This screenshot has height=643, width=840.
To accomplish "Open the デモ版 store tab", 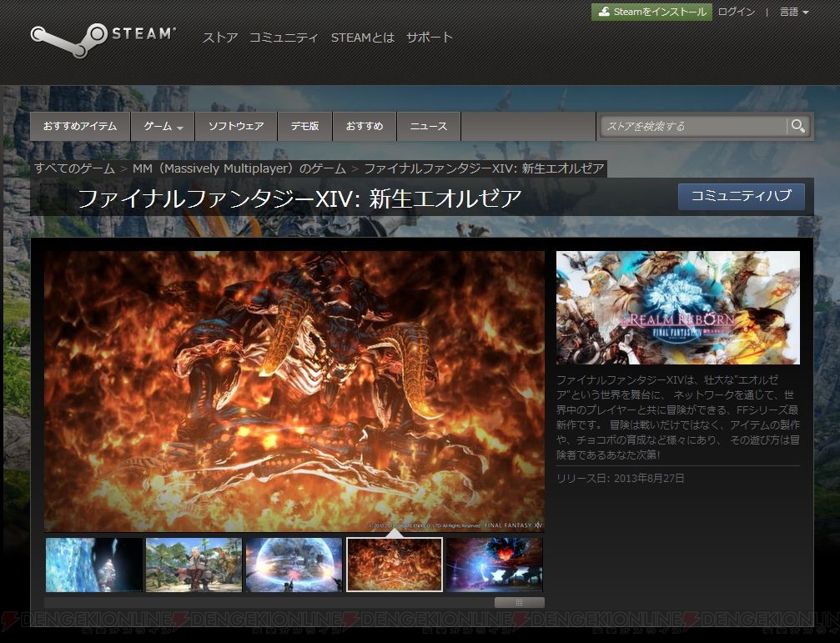I will (x=304, y=127).
